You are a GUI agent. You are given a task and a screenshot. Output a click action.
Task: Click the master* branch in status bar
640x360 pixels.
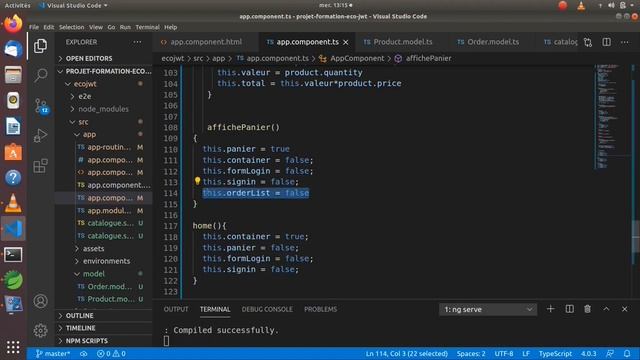pyautogui.click(x=53, y=353)
